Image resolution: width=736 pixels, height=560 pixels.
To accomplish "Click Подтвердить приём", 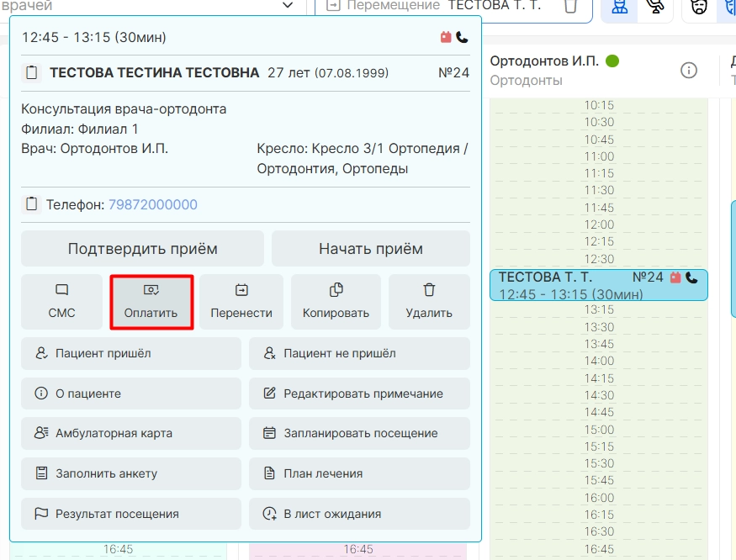I will (142, 248).
